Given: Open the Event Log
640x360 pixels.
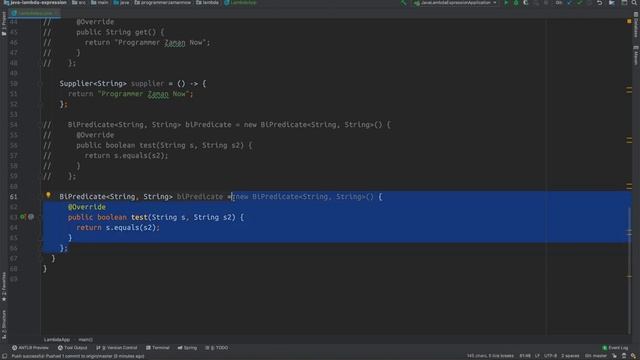Looking at the screenshot, I should (616, 348).
